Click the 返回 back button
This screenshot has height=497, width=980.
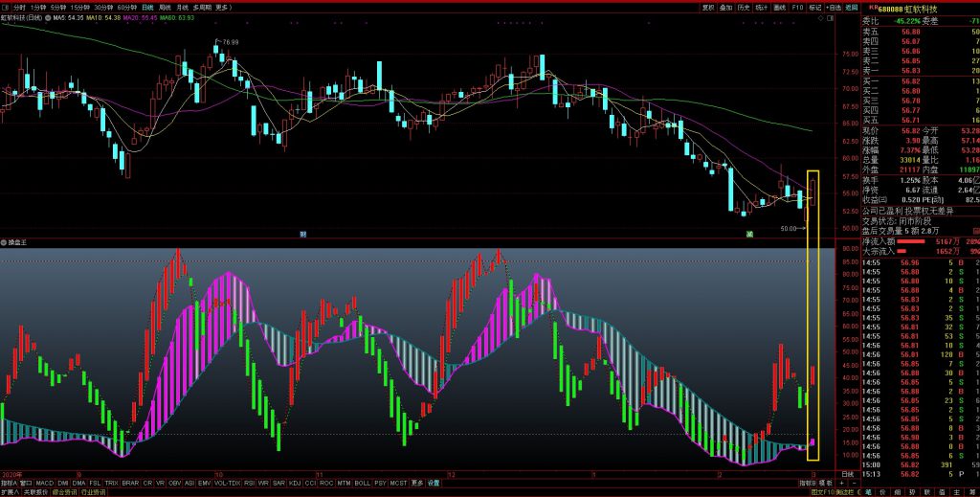(x=851, y=7)
